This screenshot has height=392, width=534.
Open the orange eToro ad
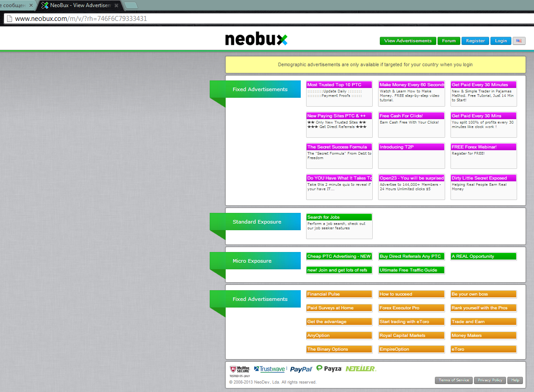[x=484, y=349]
